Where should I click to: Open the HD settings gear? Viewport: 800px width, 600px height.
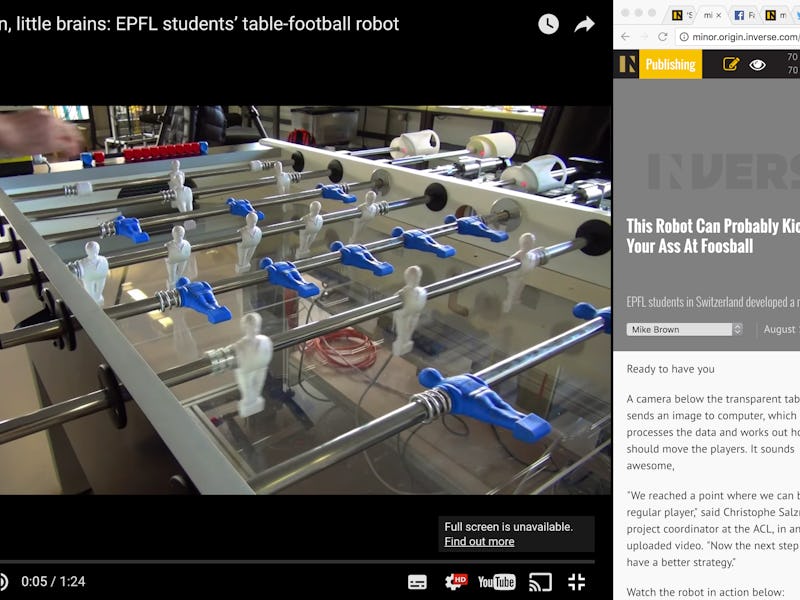tap(455, 581)
